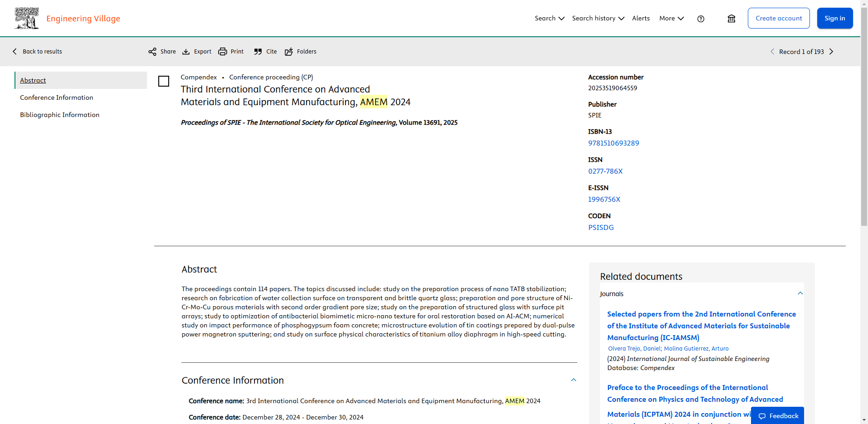Collapse the Journals related documents section
Viewport: 868px width, 424px height.
coord(800,293)
